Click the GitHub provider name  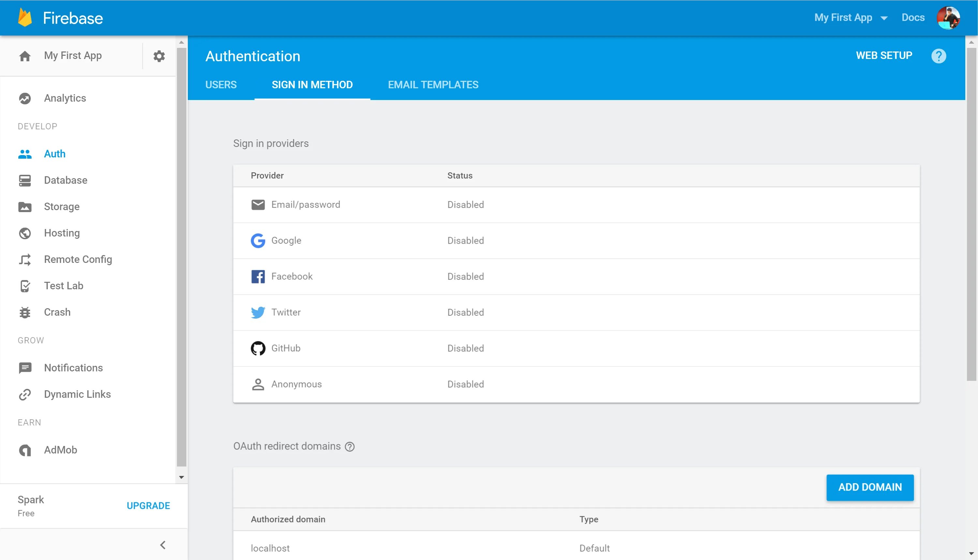(286, 349)
